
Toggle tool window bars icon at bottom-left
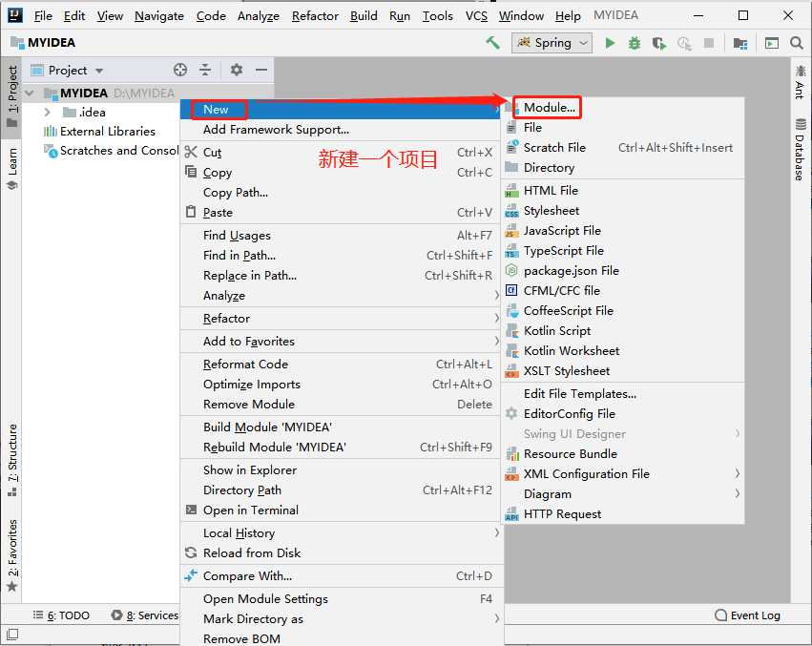tap(13, 635)
